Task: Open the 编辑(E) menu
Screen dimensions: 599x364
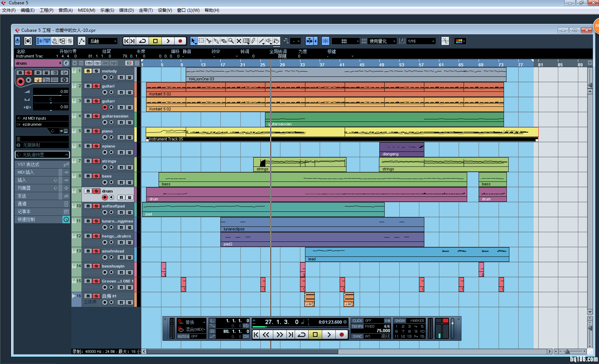Action: click(x=28, y=10)
